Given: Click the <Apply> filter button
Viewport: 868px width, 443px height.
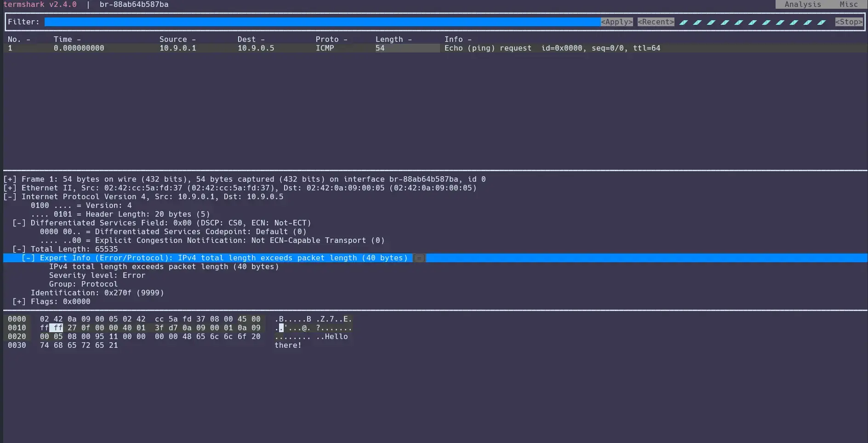Looking at the screenshot, I should click(x=617, y=22).
